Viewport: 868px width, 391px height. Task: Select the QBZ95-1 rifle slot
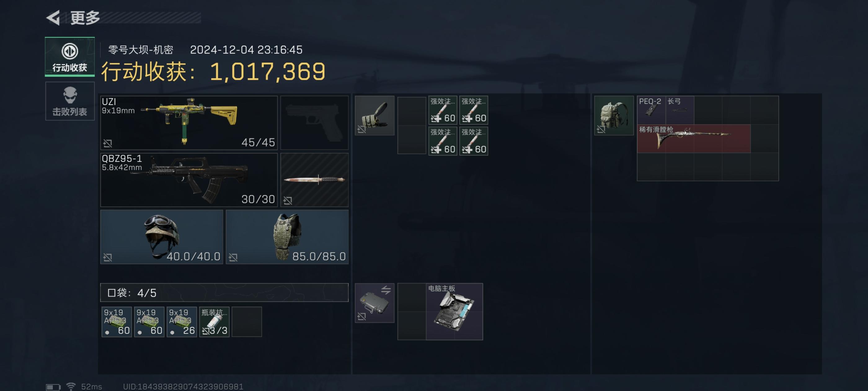(189, 179)
